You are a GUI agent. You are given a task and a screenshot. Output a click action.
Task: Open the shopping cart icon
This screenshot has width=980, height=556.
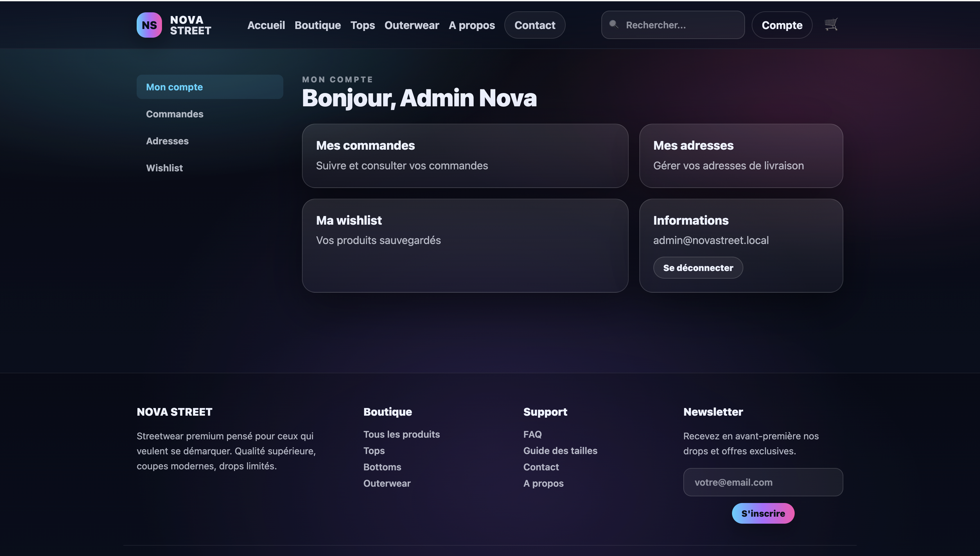coord(831,25)
